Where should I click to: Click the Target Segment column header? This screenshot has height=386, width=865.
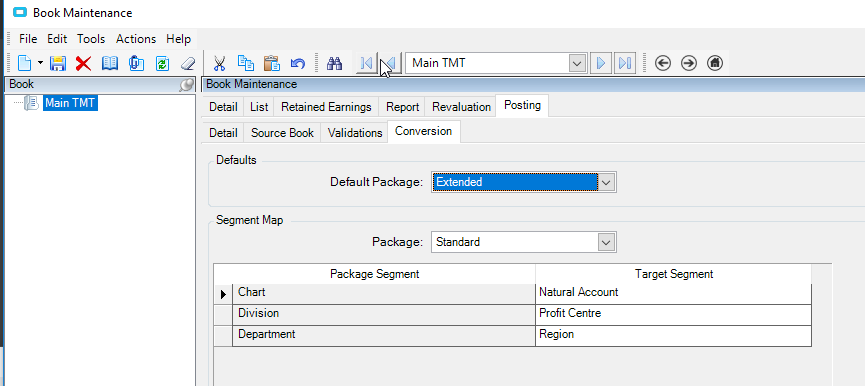[x=674, y=274]
